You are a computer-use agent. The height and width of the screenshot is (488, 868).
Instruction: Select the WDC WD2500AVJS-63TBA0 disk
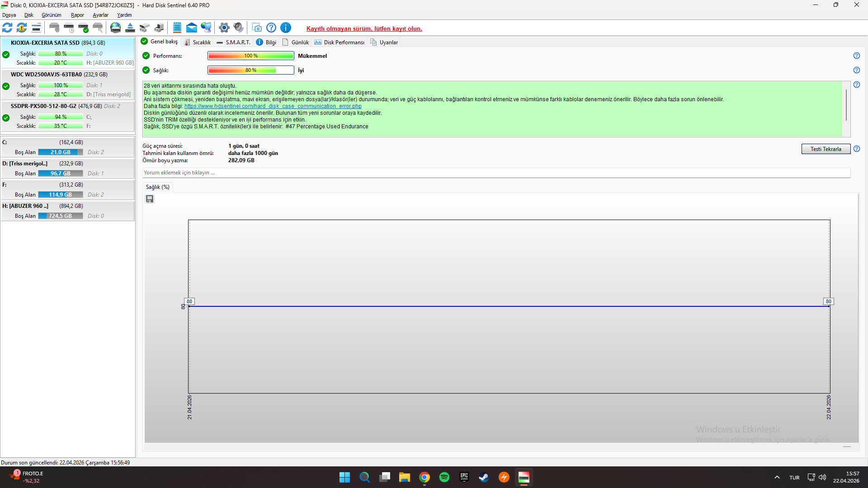pyautogui.click(x=68, y=84)
